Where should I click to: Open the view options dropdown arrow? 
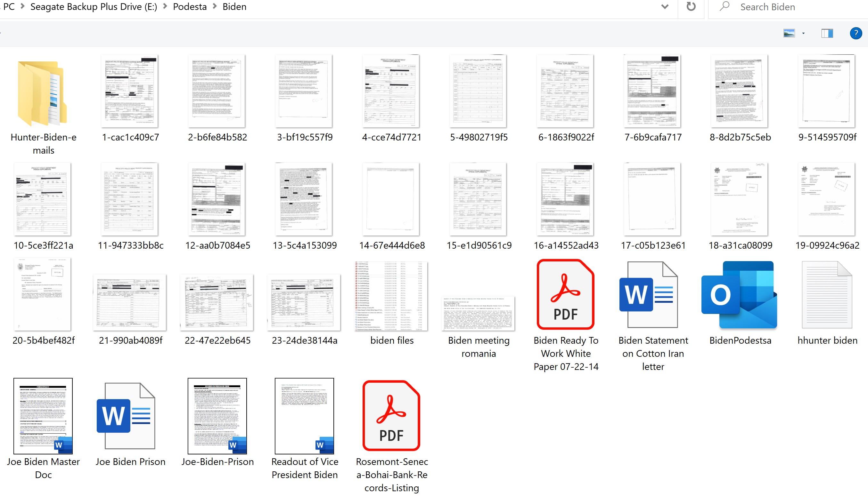pos(804,33)
